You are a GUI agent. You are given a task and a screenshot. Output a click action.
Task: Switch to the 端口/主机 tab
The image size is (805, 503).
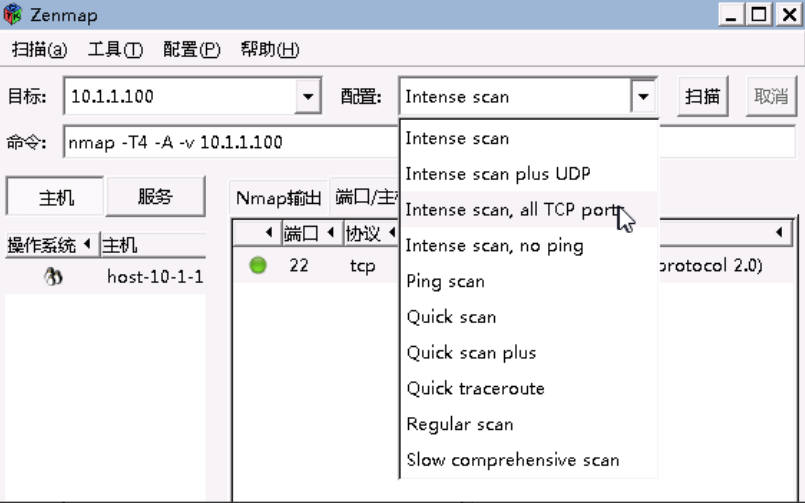click(x=366, y=197)
